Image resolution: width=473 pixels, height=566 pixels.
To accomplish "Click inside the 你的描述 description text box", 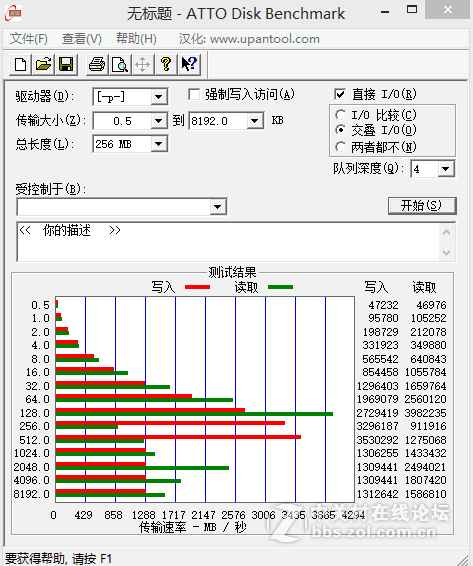I will [228, 242].
